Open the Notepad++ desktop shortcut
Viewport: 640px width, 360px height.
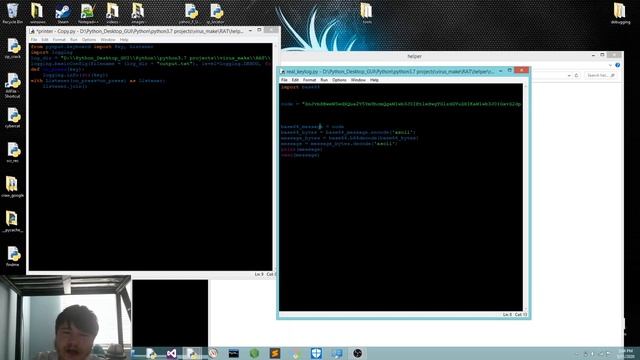pos(87,12)
